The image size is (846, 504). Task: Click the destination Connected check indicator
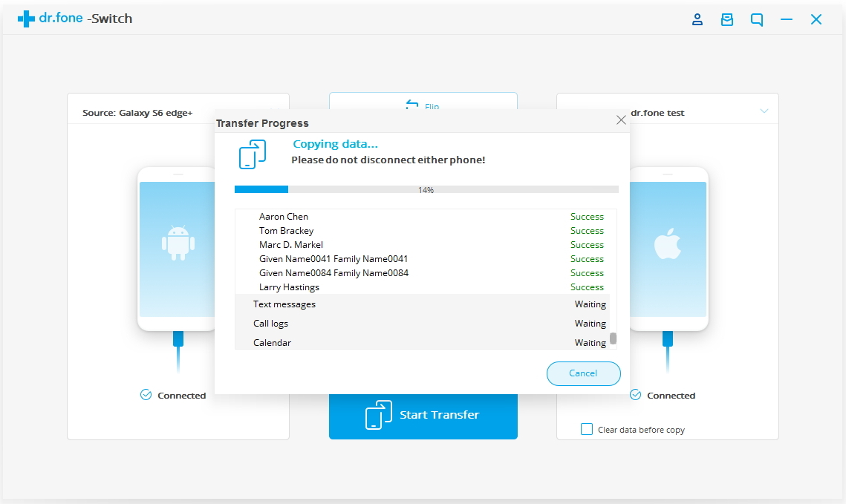[635, 395]
